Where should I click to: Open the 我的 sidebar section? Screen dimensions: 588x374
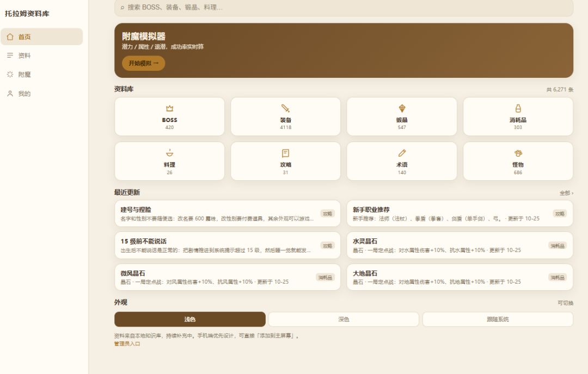pos(41,94)
